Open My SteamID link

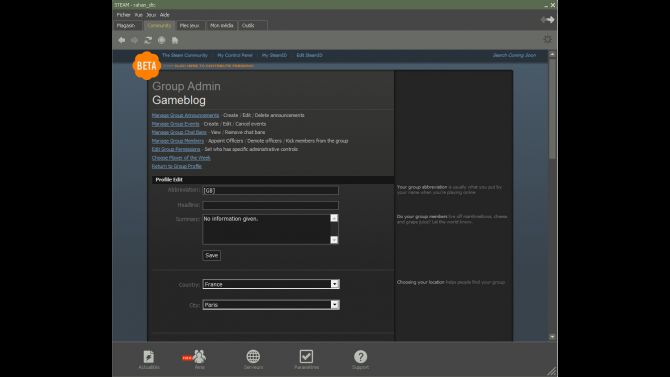[x=274, y=55]
